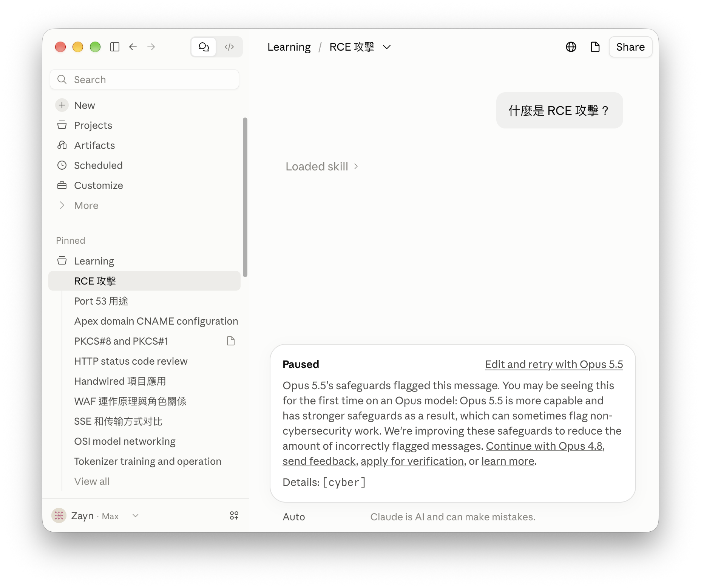Screen dimensions: 701x588
Task: Select the RCE 攻擊 chat in sidebar
Action: click(x=144, y=281)
